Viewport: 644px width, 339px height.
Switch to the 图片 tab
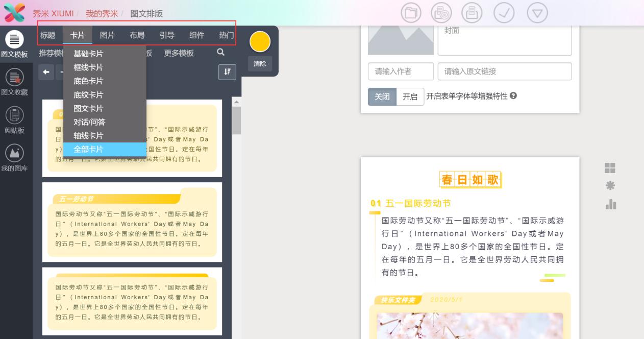pyautogui.click(x=107, y=35)
